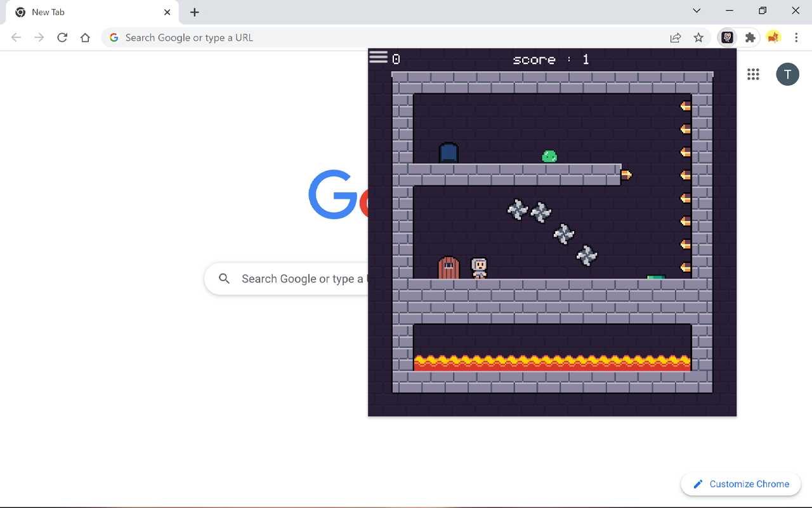The height and width of the screenshot is (508, 812).
Task: Go to the home page
Action: click(85, 37)
